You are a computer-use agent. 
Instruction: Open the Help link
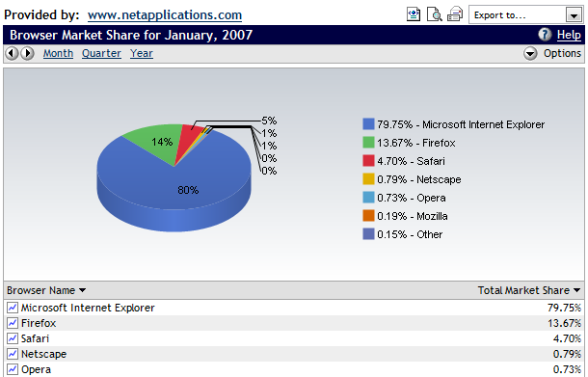click(x=569, y=35)
